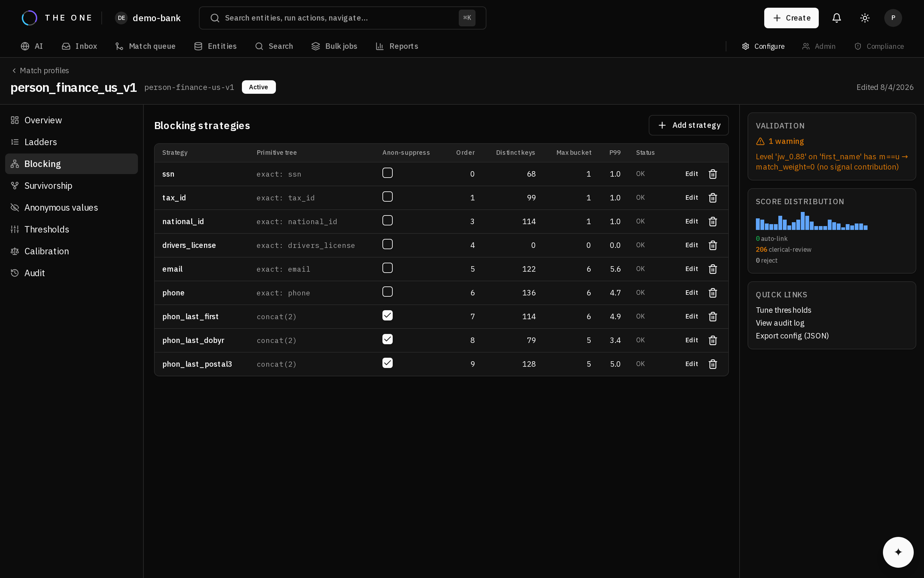Delete the ssn strategy with trash icon

coord(713,174)
